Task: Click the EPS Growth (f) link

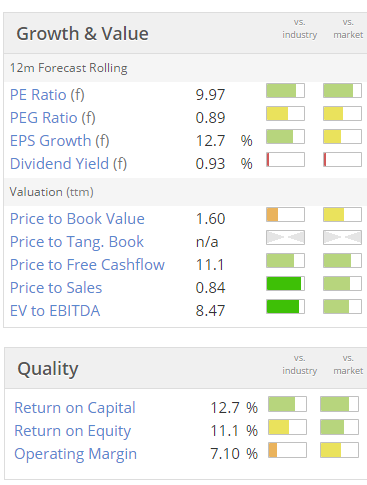Action: [x=60, y=141]
